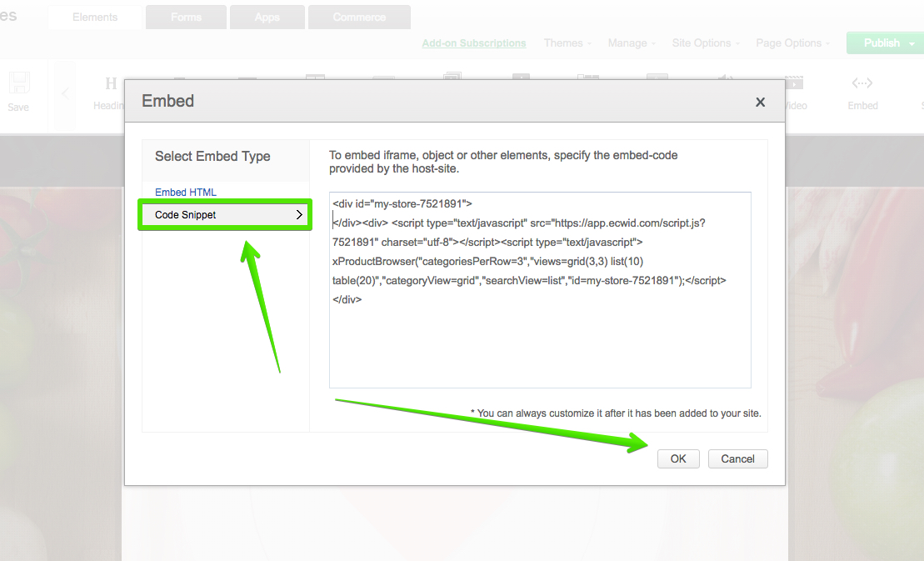
Task: Switch to the Elements tab
Action: pyautogui.click(x=95, y=18)
